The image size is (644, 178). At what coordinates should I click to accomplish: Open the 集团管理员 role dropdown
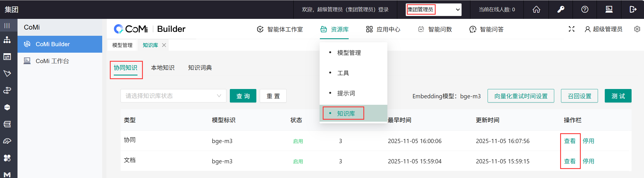point(433,10)
